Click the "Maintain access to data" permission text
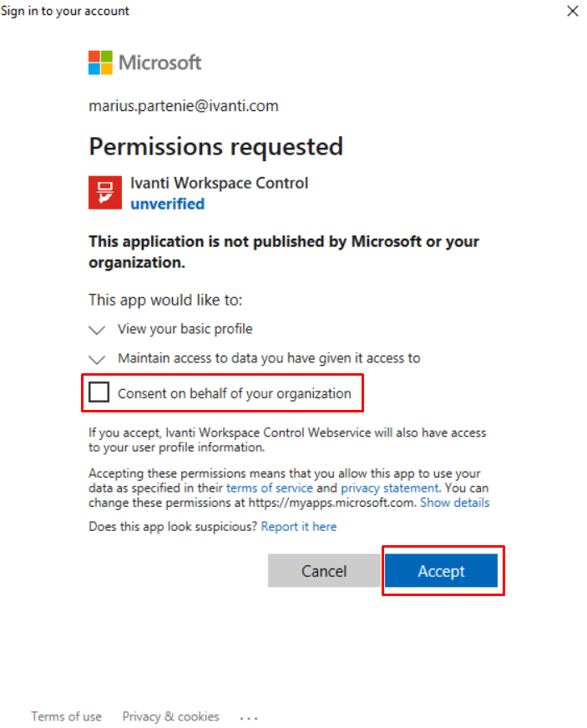Viewport: 587px width, 728px height. (268, 358)
